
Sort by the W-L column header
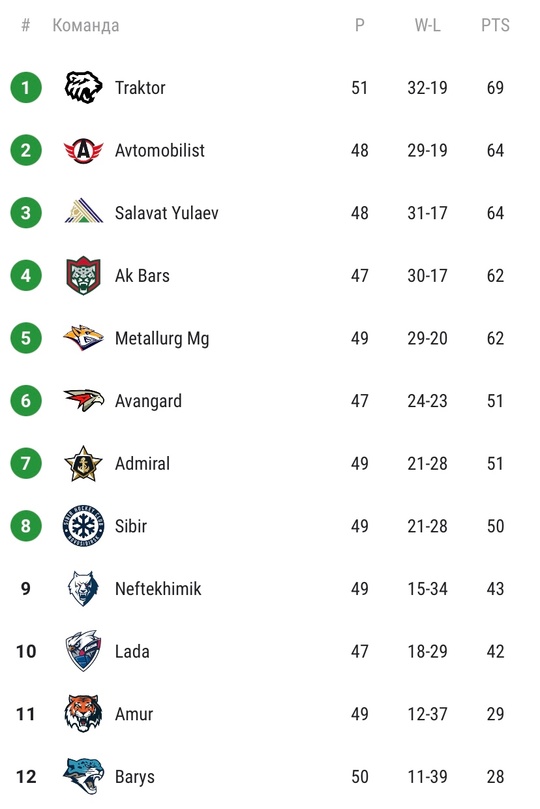click(428, 25)
